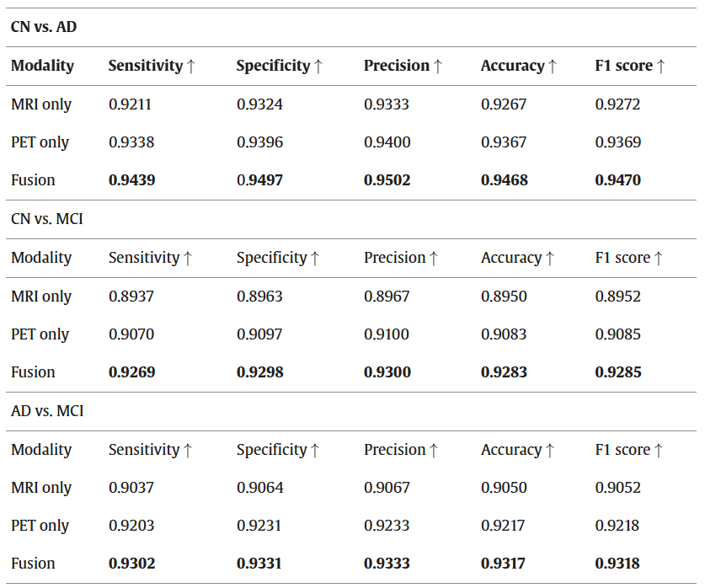Select the PET specificity value 0.9396
Image resolution: width=705 pixels, height=588 pixels.
coord(259,142)
